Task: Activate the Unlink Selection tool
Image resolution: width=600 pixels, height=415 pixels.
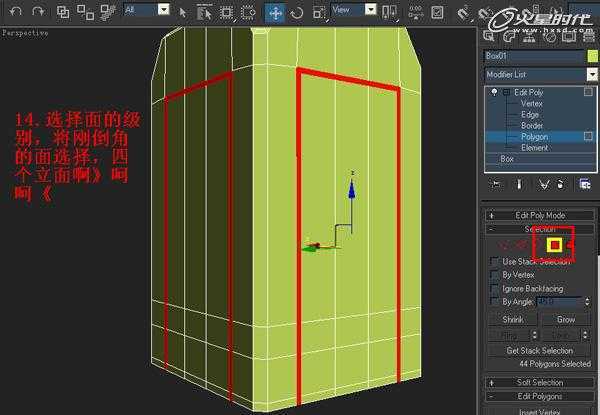Action: [85, 12]
